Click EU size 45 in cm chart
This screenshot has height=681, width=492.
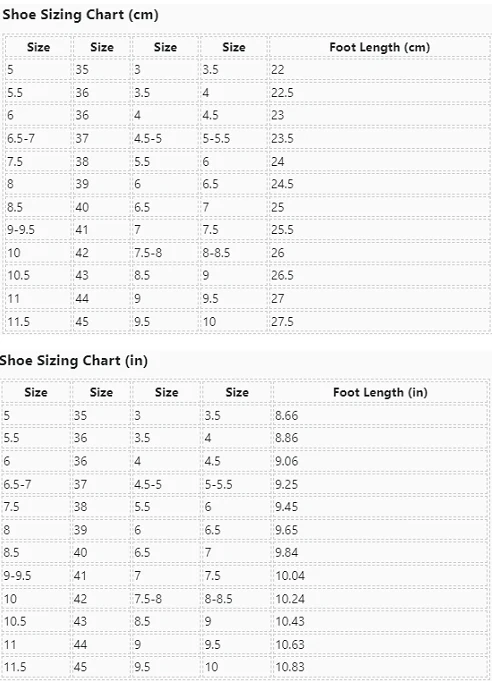tap(82, 322)
